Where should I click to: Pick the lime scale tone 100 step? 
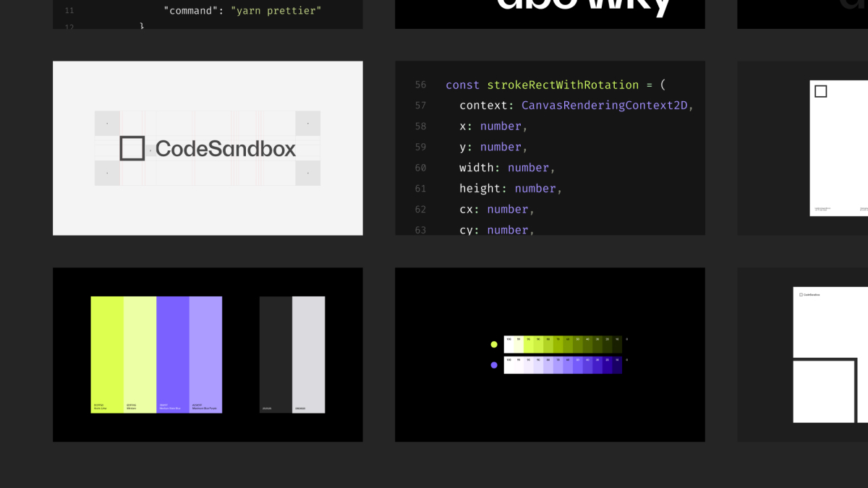[509, 344]
